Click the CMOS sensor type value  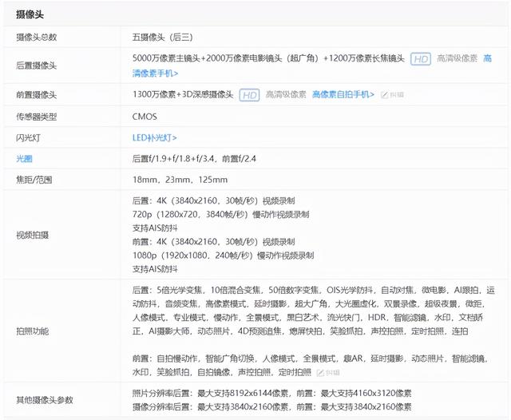145,117
